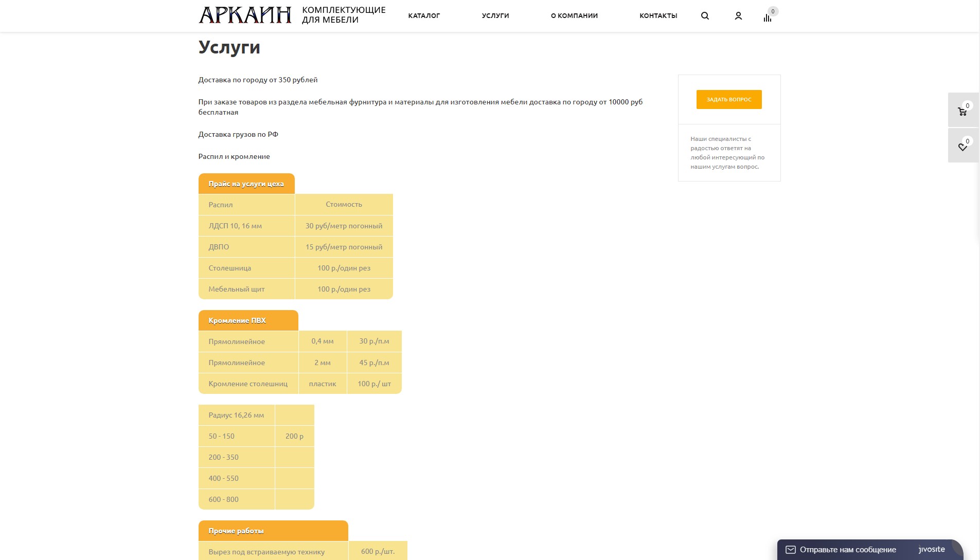Viewport: 980px width, 560px height.
Task: Click the Аркаин logo
Action: point(245,15)
